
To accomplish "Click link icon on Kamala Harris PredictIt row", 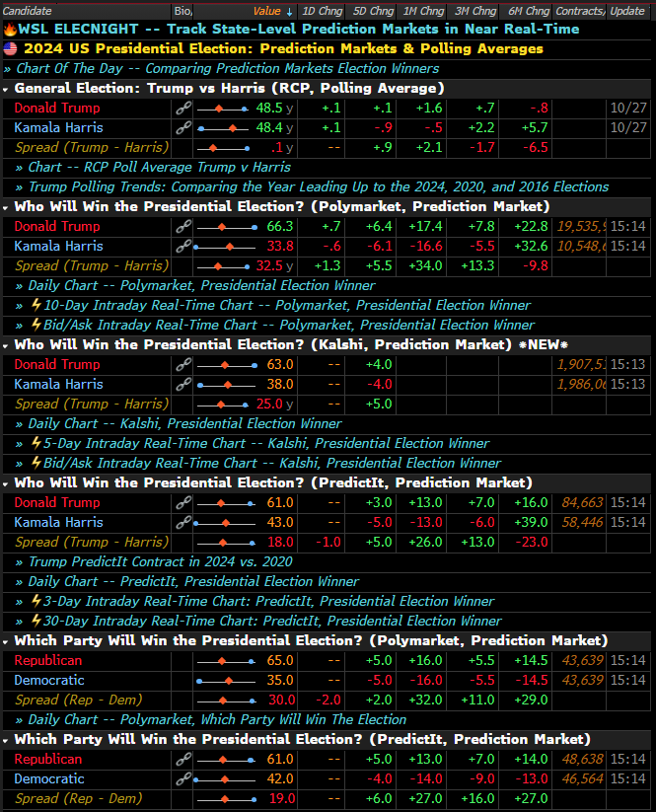I will click(x=182, y=523).
